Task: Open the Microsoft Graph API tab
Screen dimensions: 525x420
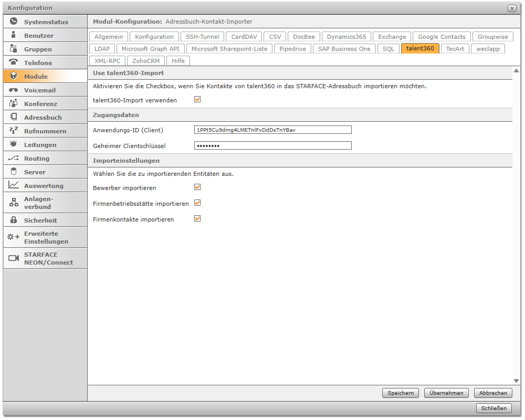Action: pos(150,49)
